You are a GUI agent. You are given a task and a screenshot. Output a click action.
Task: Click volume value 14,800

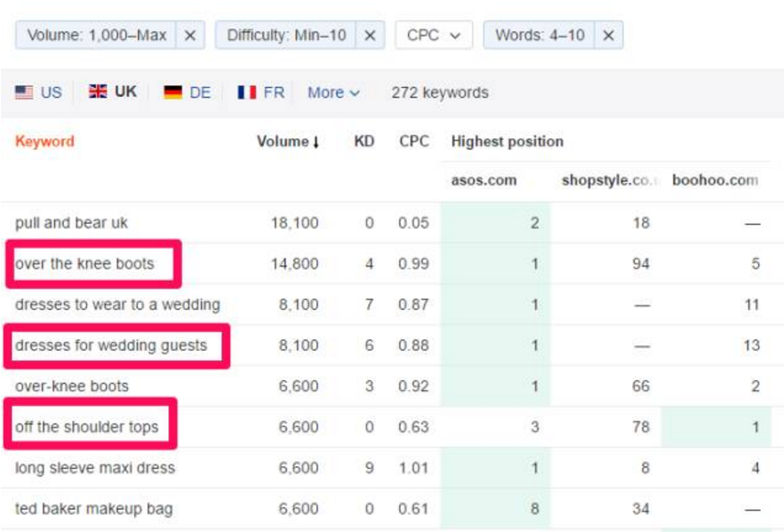tap(294, 264)
